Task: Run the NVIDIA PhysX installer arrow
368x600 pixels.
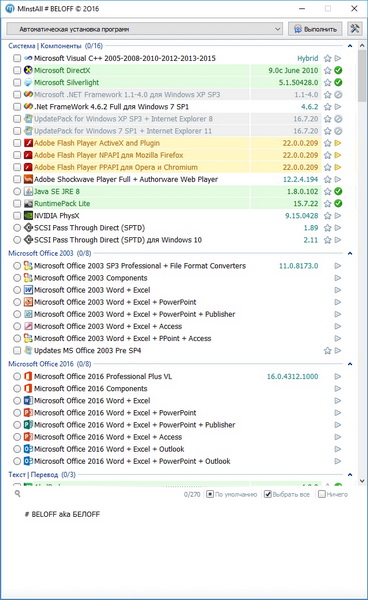Action: 338,216
